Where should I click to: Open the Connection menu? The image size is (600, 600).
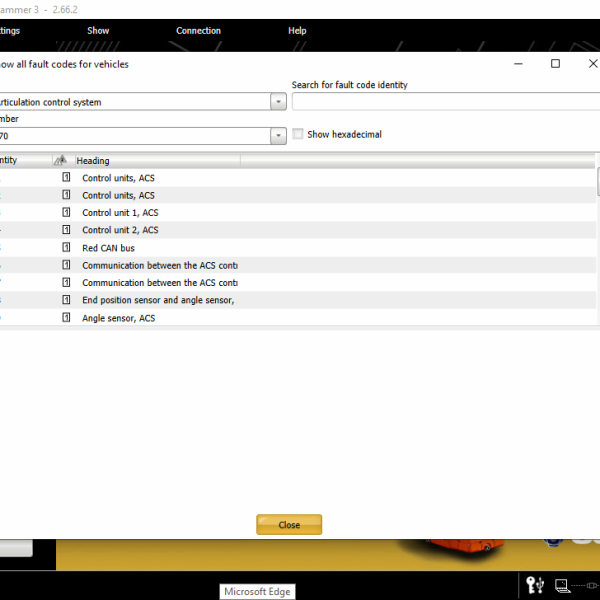coord(198,31)
